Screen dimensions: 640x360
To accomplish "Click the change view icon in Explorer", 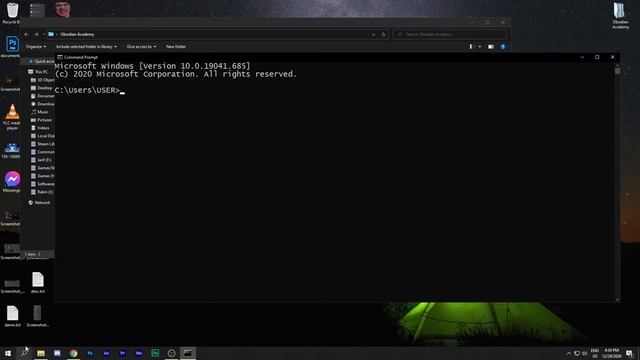I will (471, 47).
